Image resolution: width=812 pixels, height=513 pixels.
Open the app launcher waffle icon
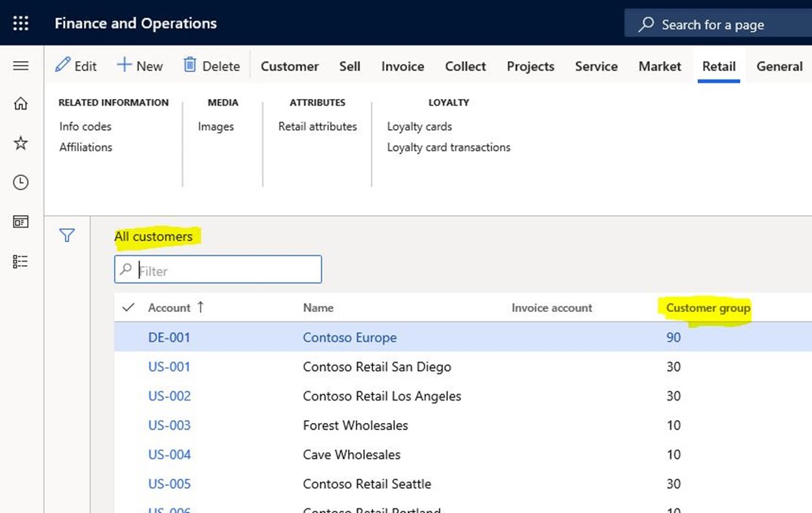pyautogui.click(x=20, y=23)
